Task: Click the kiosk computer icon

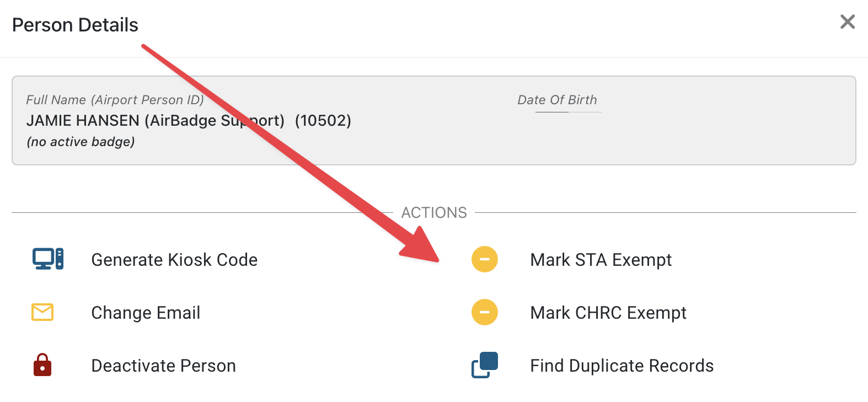Action: [48, 259]
